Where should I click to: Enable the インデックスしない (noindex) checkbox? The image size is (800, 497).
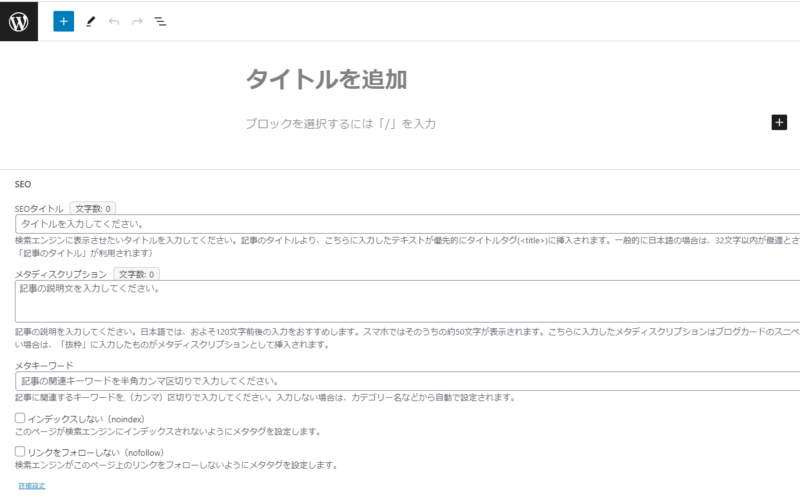[x=21, y=418]
